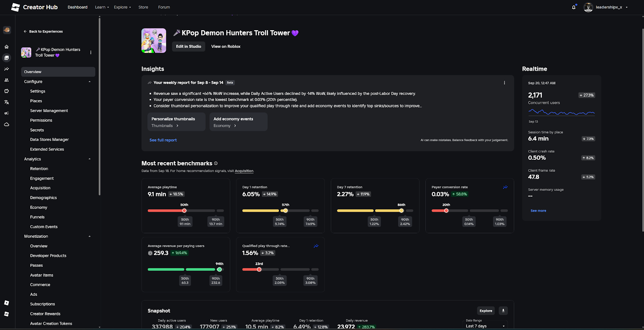This screenshot has width=644, height=330.
Task: Open the See full report link
Action: click(163, 140)
